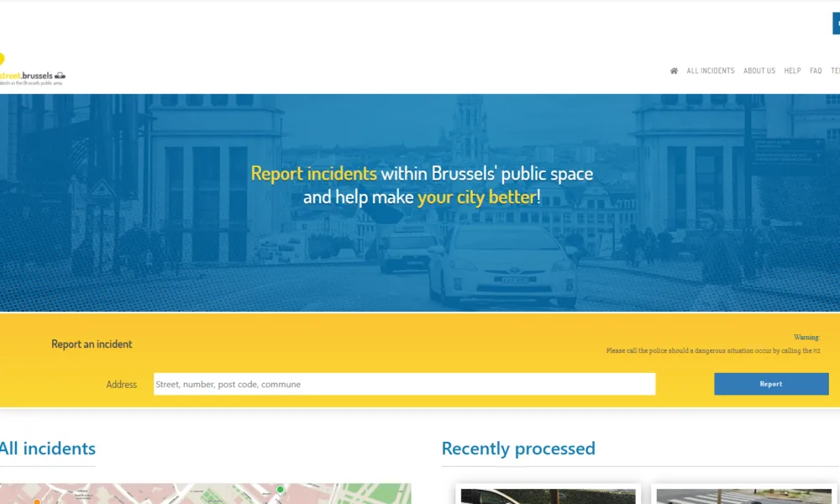Click the blue button at top-right corner
Screen dimensions: 840x504
click(x=836, y=24)
